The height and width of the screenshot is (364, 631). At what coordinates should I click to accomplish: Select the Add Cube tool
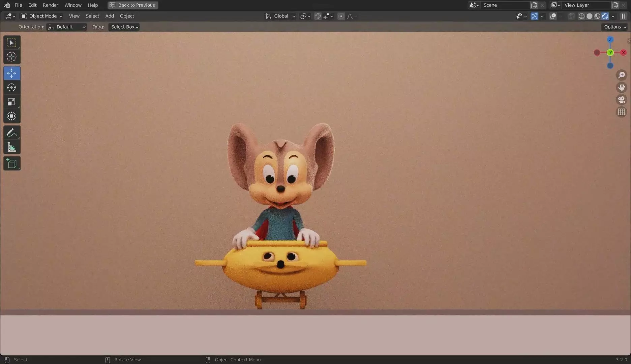(12, 163)
